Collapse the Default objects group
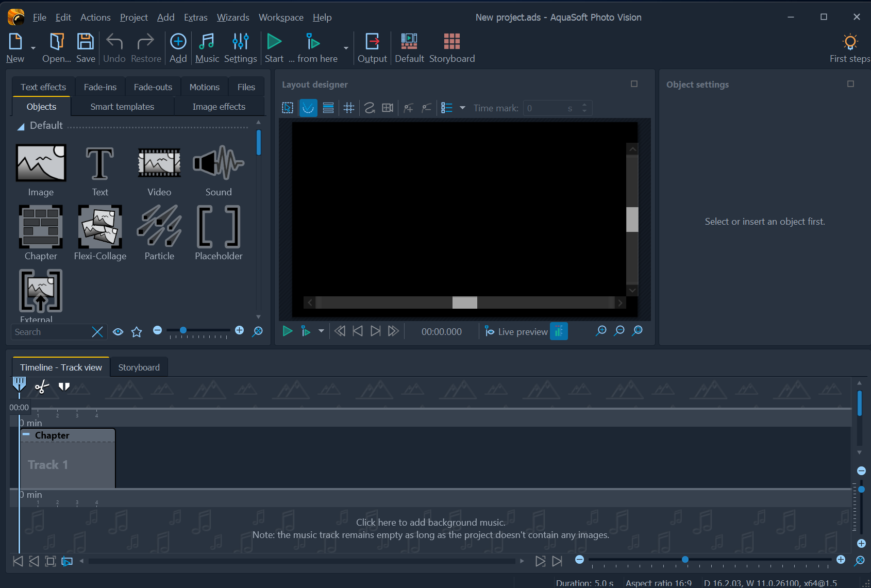 (x=21, y=126)
